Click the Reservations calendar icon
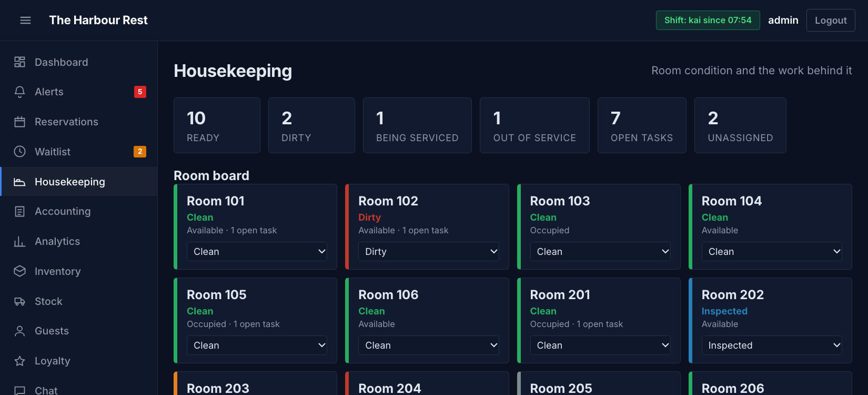This screenshot has width=868, height=395. click(19, 122)
